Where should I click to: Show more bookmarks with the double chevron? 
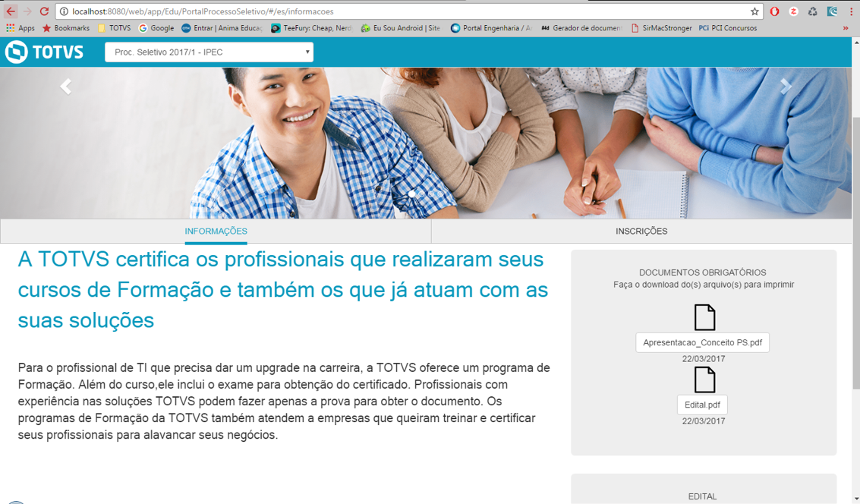tap(845, 28)
